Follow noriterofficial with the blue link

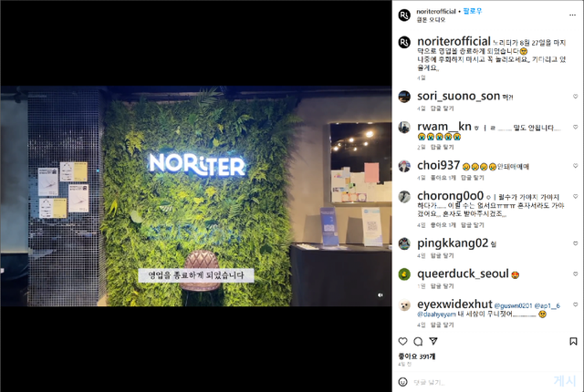(x=473, y=11)
